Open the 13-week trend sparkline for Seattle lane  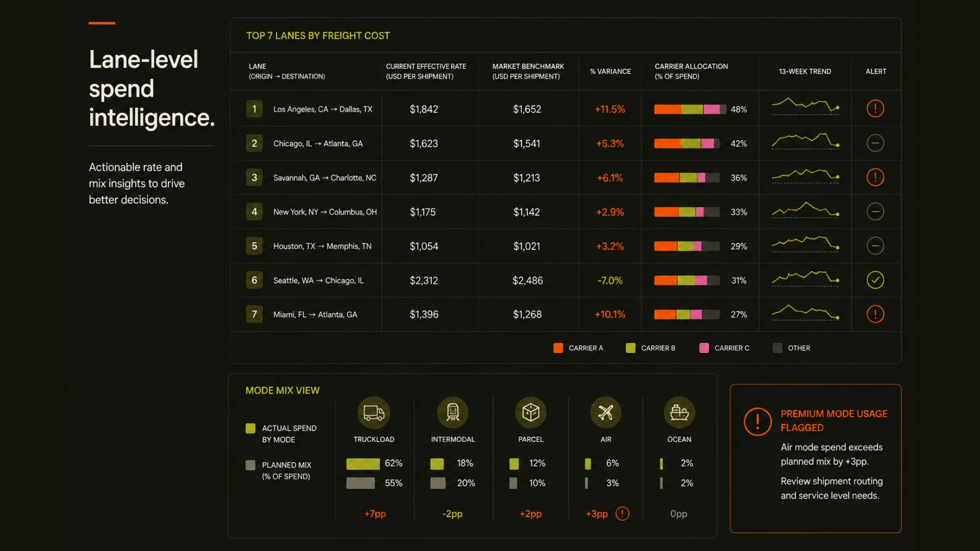click(x=805, y=278)
